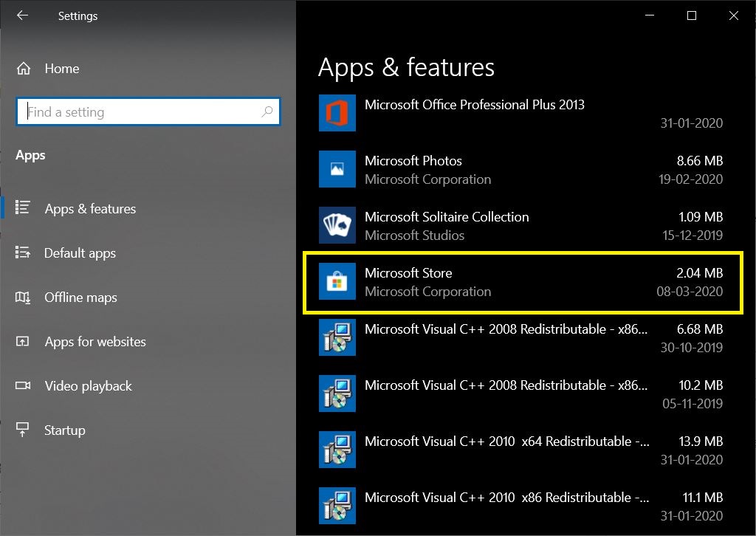The image size is (756, 536).
Task: Focus the Find a setting search field
Action: click(148, 111)
